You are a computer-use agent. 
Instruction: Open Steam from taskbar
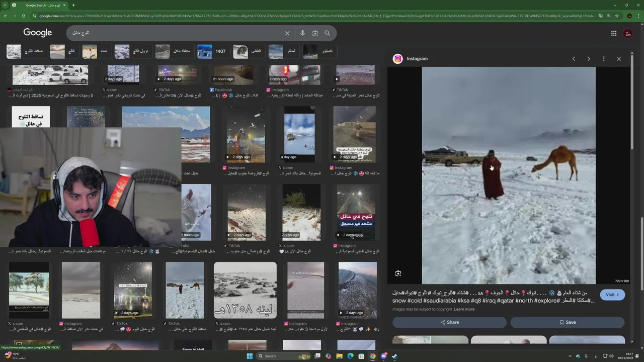(394, 356)
